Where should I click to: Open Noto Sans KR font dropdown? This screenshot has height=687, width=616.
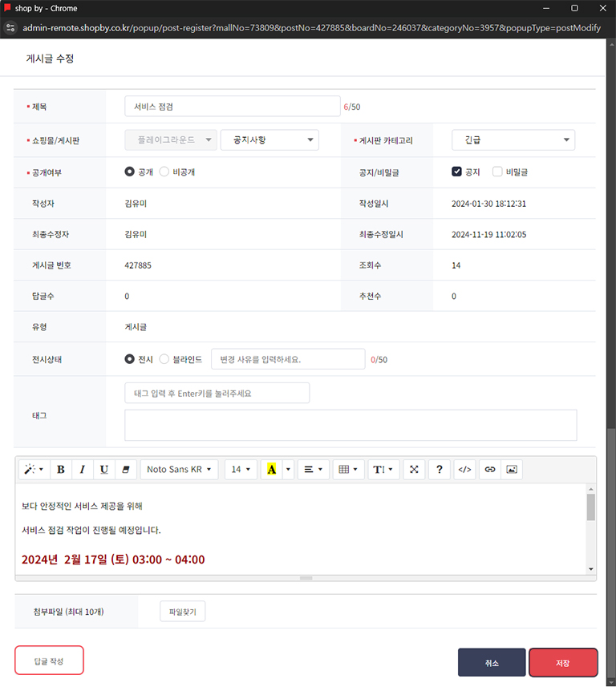[180, 470]
